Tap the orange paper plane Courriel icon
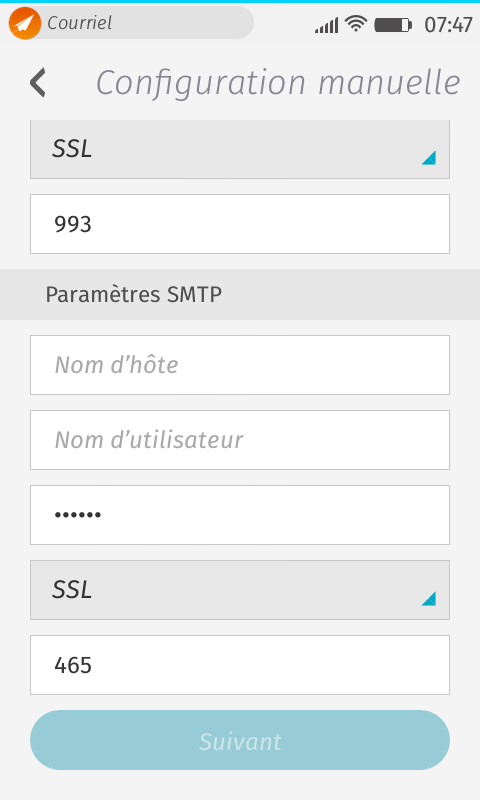Screen dimensions: 480x800 tap(24, 23)
